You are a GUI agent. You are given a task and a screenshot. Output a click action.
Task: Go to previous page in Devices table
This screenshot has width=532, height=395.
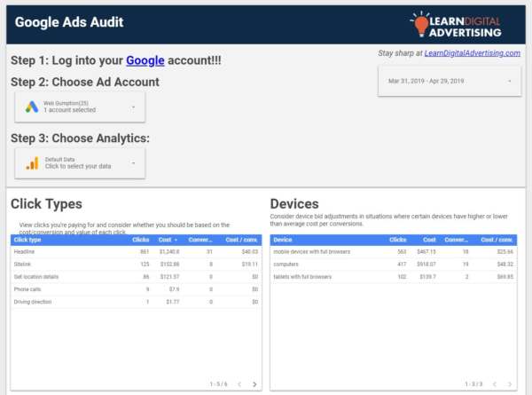pos(495,384)
